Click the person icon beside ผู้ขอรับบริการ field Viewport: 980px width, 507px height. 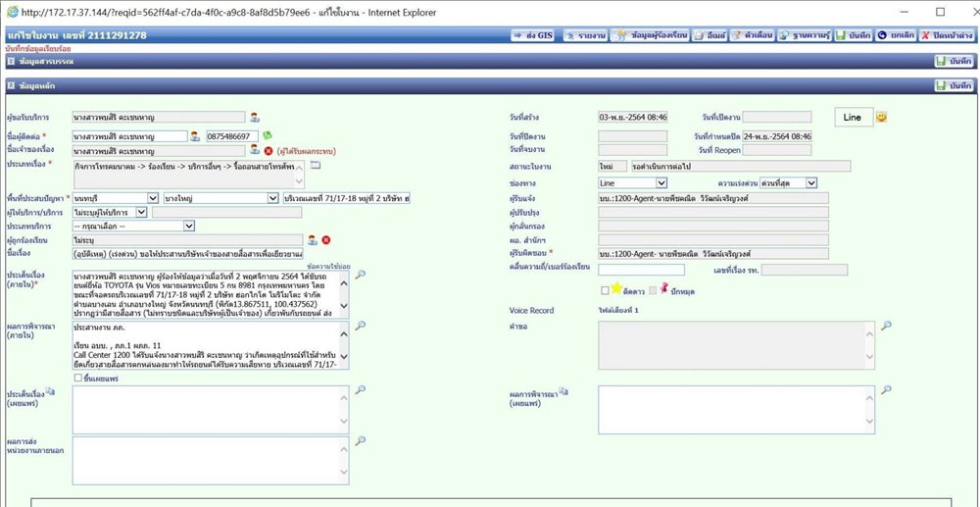[255, 117]
